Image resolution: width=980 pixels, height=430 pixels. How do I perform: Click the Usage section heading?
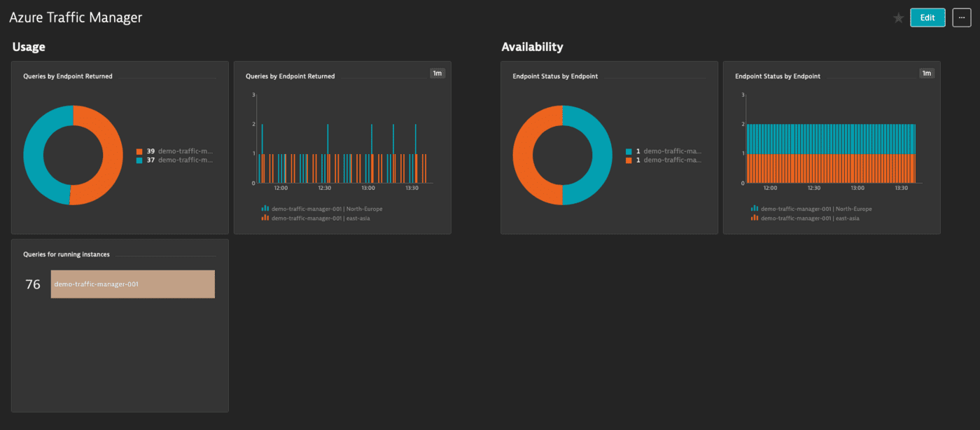tap(29, 47)
